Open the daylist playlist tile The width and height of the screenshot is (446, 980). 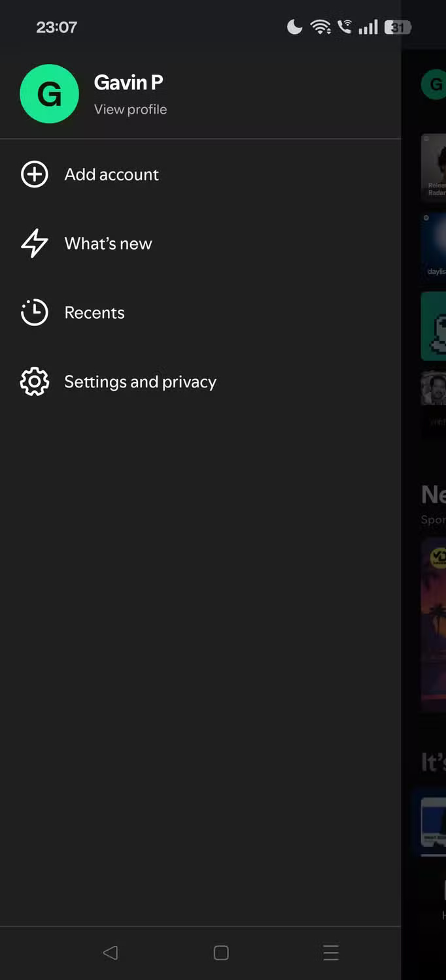(434, 248)
